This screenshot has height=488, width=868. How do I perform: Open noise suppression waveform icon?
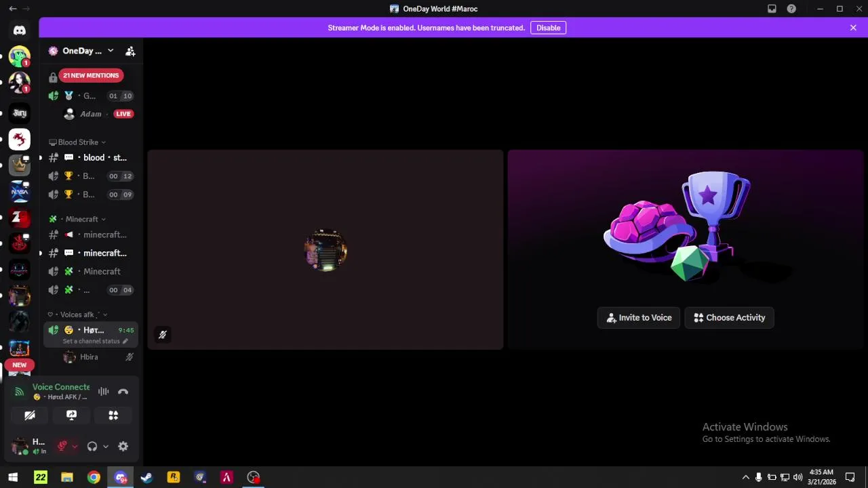point(103,391)
